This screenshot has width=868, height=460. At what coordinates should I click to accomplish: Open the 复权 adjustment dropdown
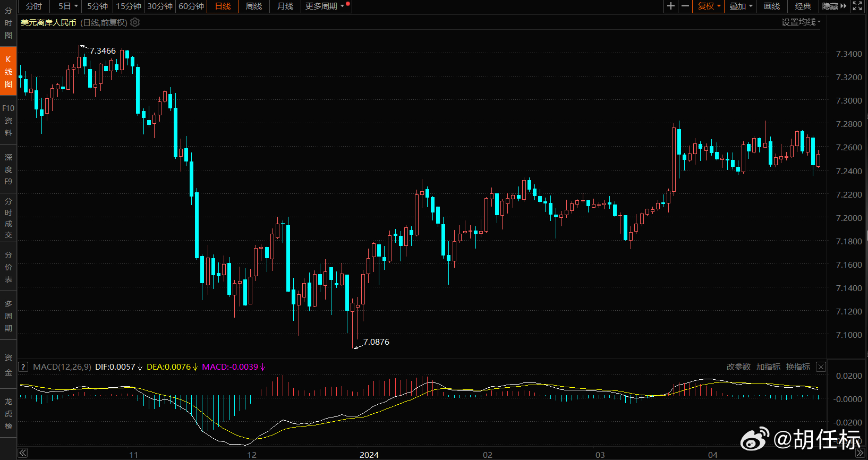pos(709,6)
